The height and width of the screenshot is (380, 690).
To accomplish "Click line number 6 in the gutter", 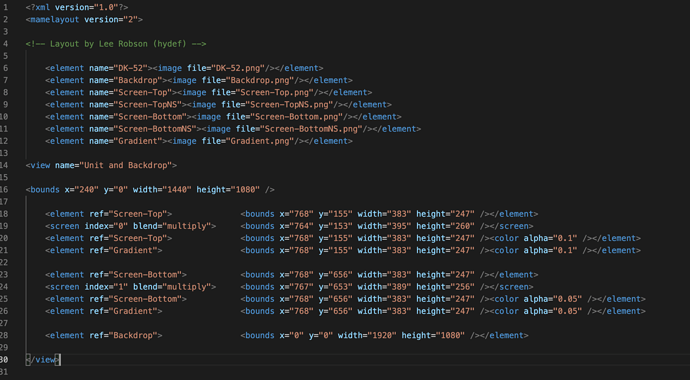I will coord(5,68).
